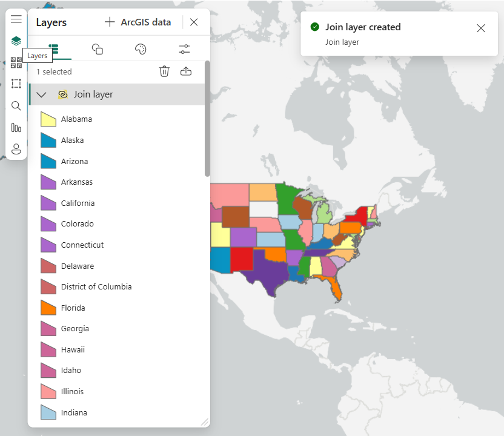Click the Alabama yellow color swatch
The width and height of the screenshot is (504, 436).
click(x=48, y=119)
